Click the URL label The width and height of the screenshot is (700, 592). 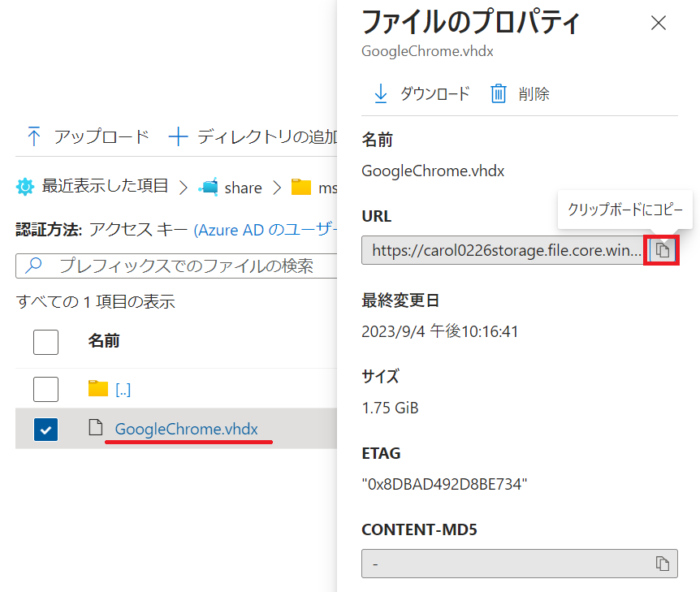tap(376, 216)
